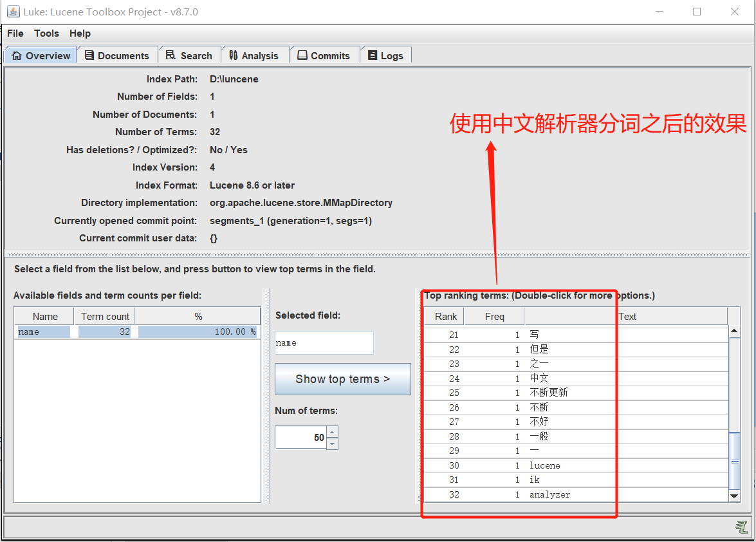The image size is (756, 542).
Task: Select term row 'ik'
Action: 576,480
